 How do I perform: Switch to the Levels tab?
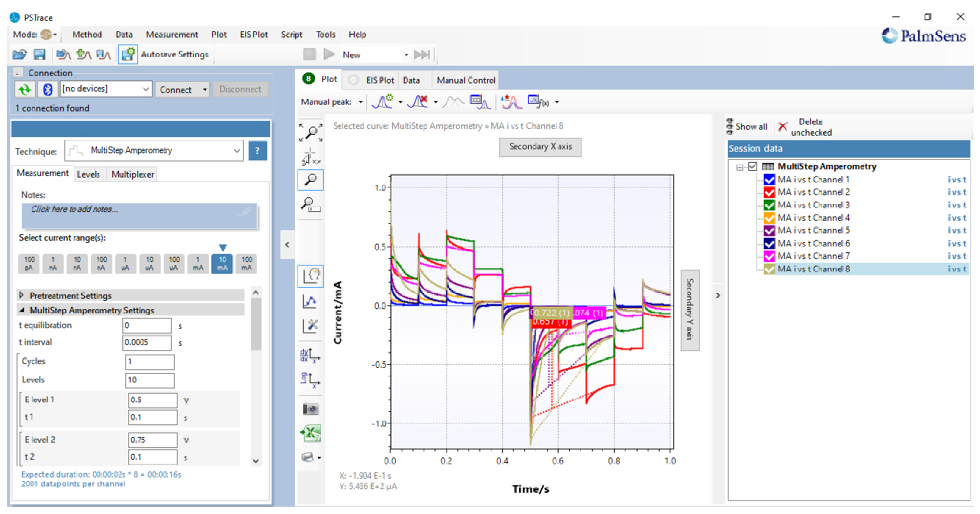88,174
